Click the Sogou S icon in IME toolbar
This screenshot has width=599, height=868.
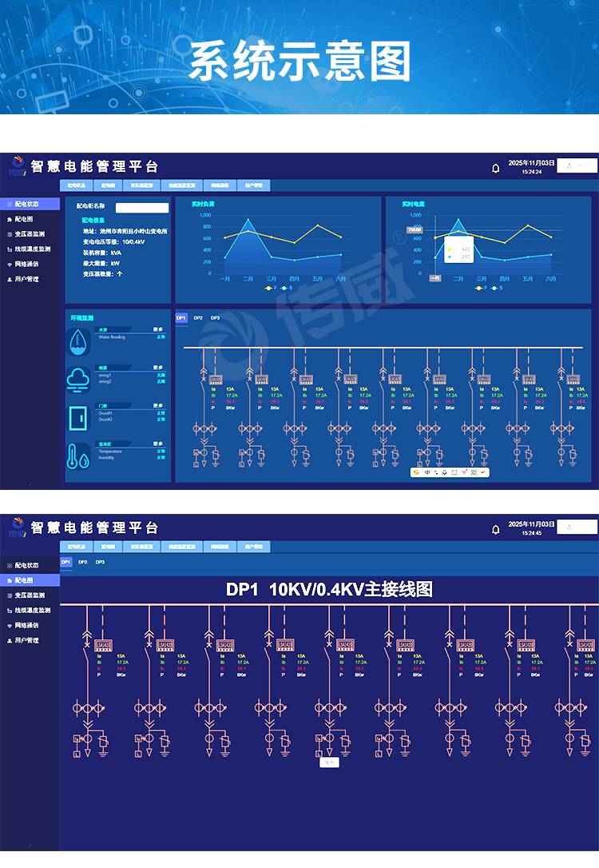click(x=416, y=472)
